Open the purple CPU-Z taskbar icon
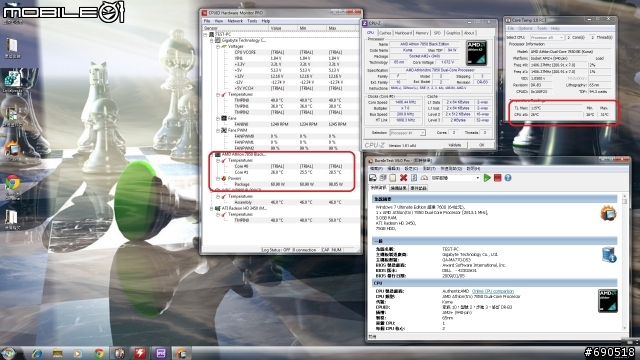640x360 pixels. (161, 353)
